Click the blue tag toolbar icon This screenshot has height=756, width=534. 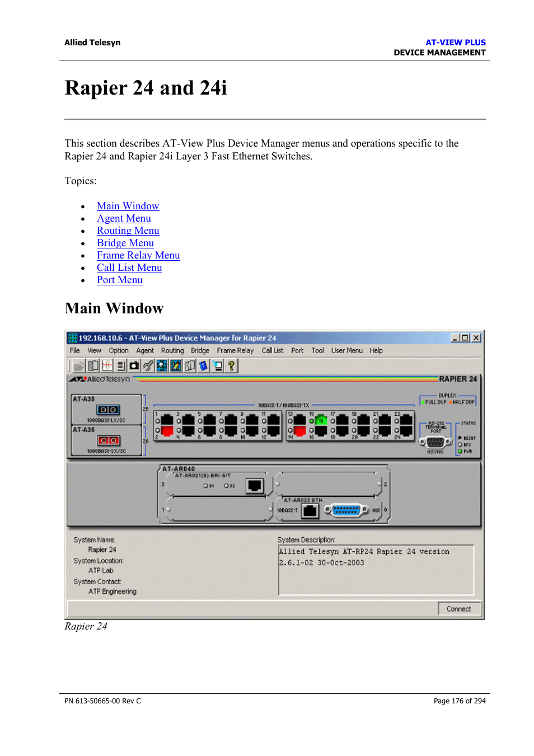pos(203,366)
